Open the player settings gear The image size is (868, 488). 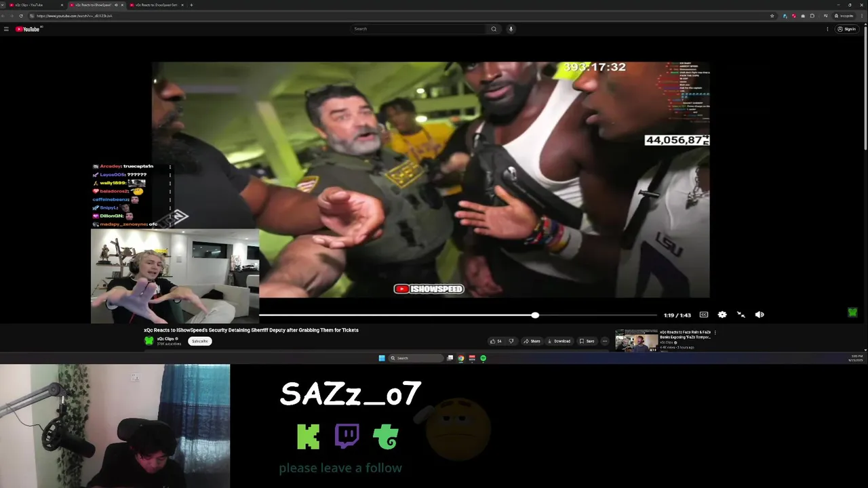[722, 314]
